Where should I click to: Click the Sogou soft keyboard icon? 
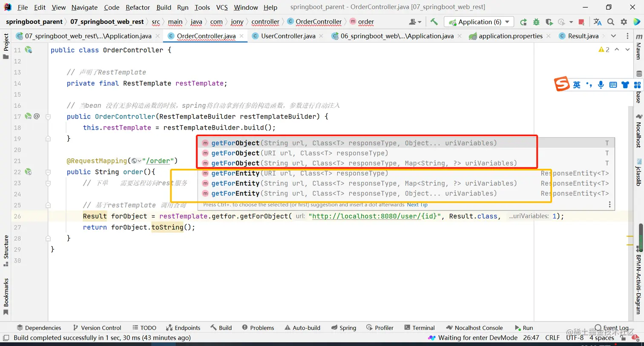point(613,84)
